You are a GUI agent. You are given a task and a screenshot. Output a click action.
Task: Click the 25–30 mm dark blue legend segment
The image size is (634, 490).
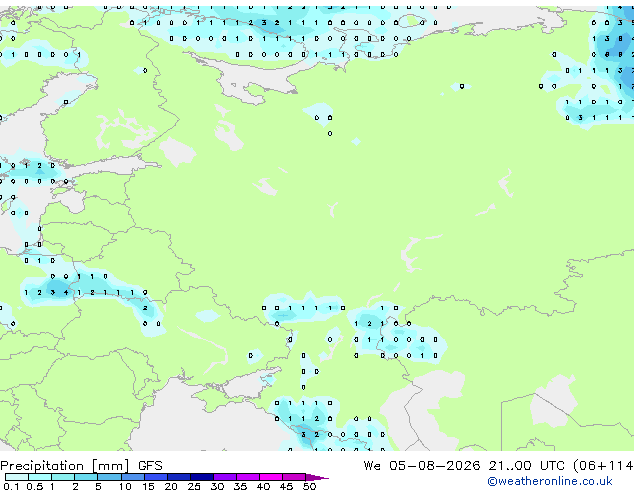coord(202,477)
